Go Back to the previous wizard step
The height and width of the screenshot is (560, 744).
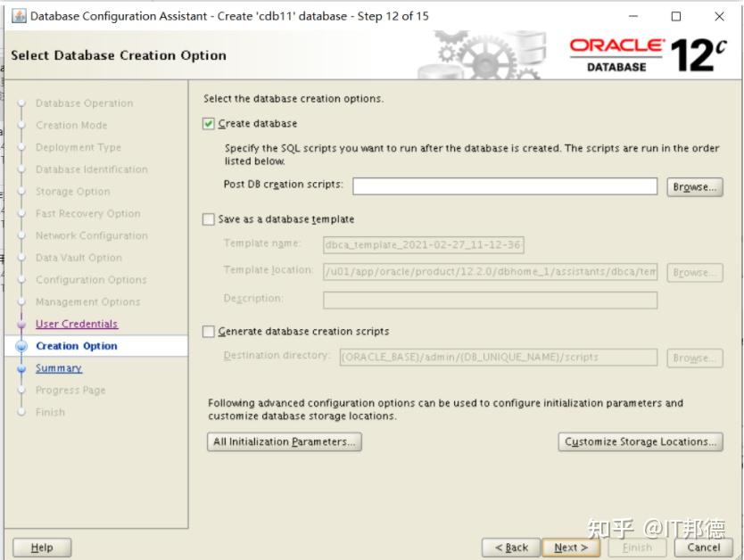coord(512,547)
